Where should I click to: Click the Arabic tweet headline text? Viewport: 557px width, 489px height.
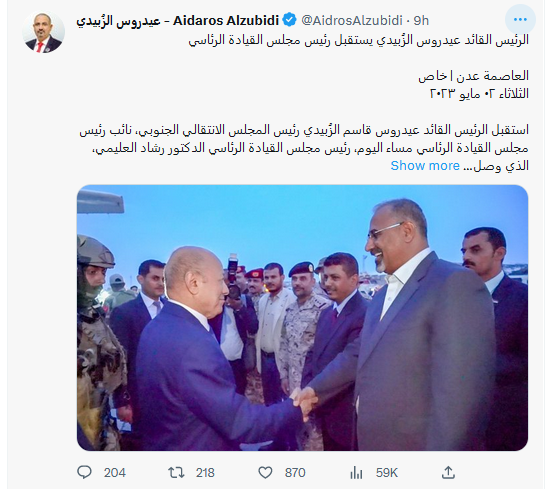pyautogui.click(x=358, y=40)
